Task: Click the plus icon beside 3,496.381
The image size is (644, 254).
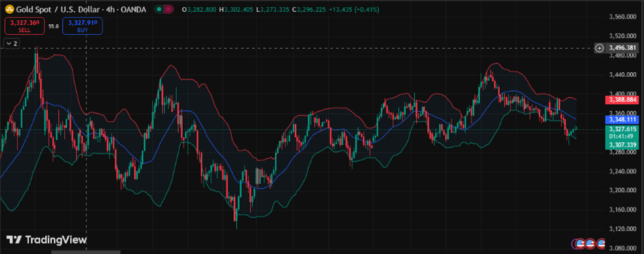Action: [x=599, y=48]
